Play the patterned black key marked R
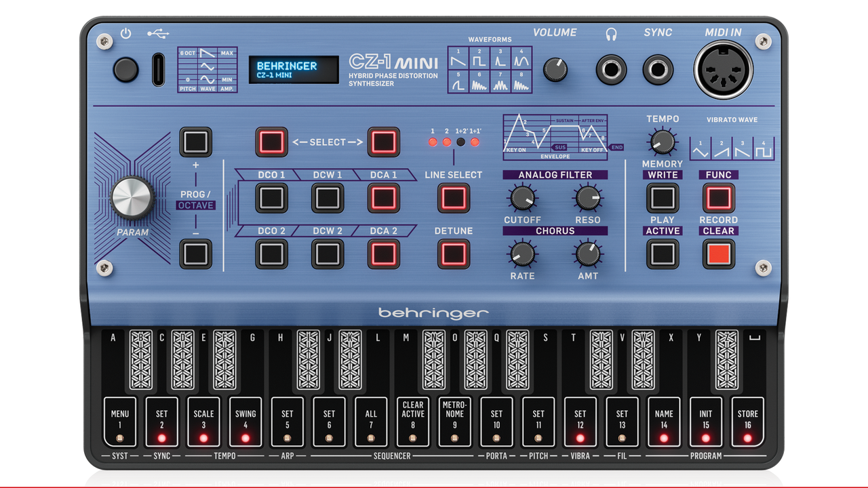The width and height of the screenshot is (868, 488). pyautogui.click(x=517, y=360)
